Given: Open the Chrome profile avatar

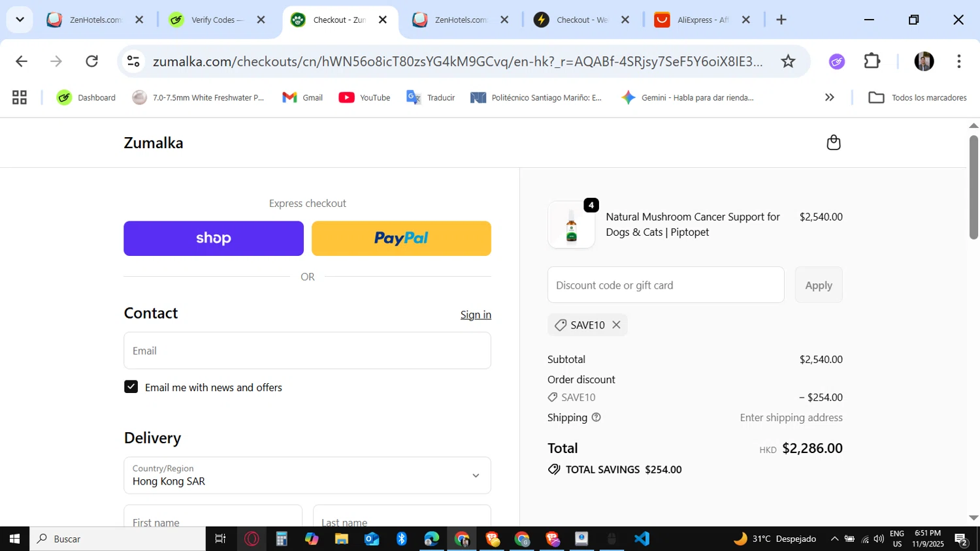Looking at the screenshot, I should point(924,61).
